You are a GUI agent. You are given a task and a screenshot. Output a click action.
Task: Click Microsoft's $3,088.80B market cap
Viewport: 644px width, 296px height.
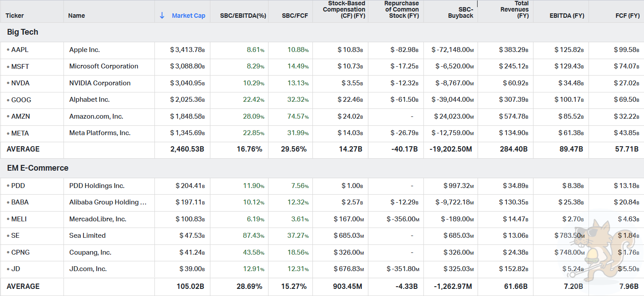(x=187, y=67)
